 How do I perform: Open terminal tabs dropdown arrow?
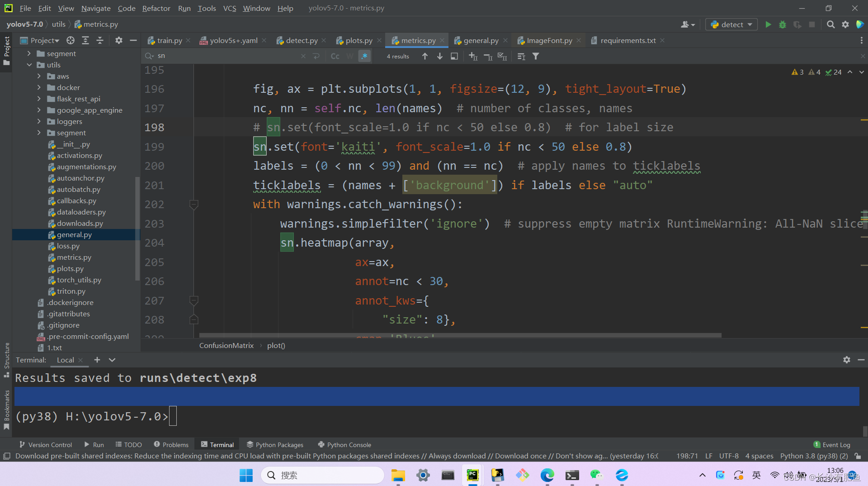[x=112, y=360]
